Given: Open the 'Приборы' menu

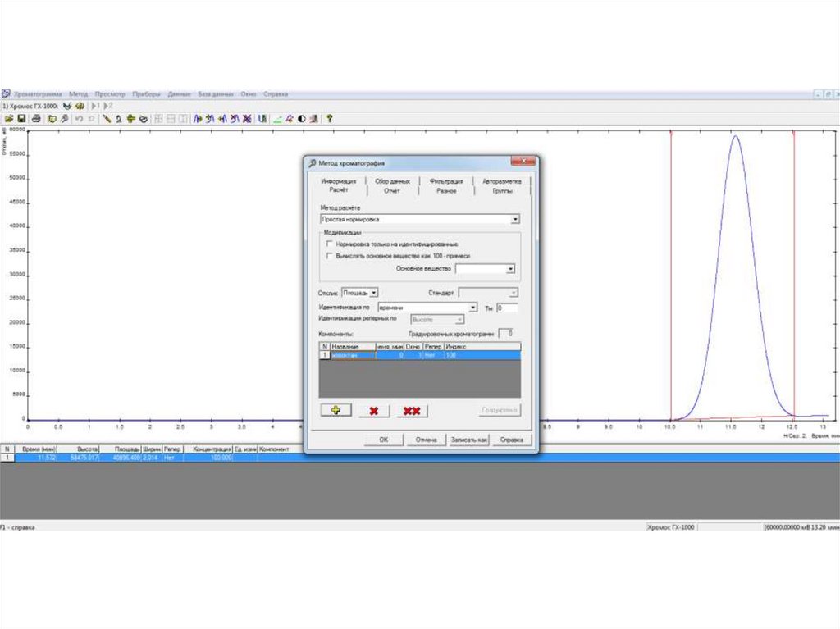Looking at the screenshot, I should [x=147, y=94].
